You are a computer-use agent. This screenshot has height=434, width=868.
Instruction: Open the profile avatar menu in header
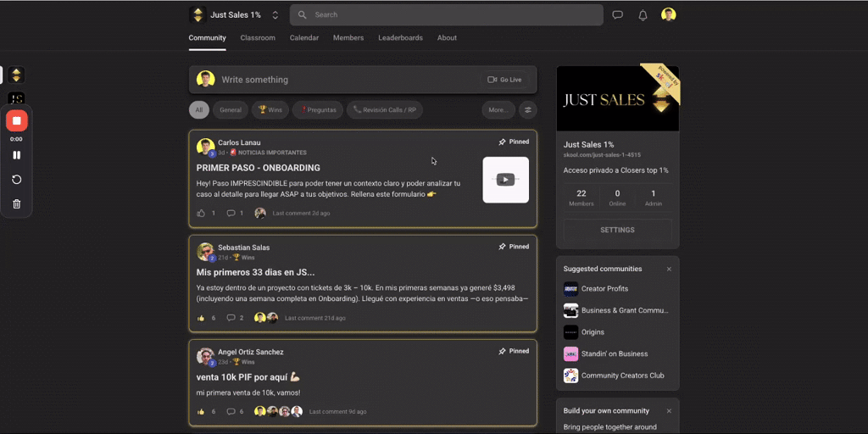669,14
